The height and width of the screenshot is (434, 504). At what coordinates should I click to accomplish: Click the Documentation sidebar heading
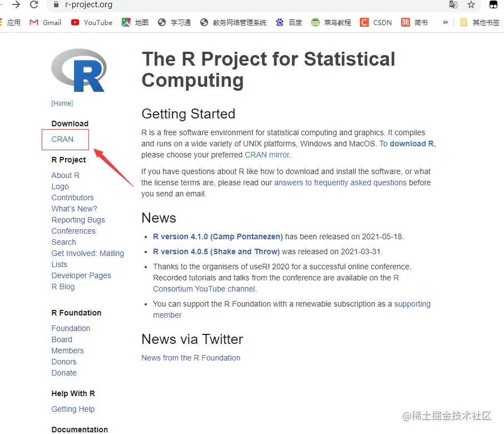[x=80, y=430]
